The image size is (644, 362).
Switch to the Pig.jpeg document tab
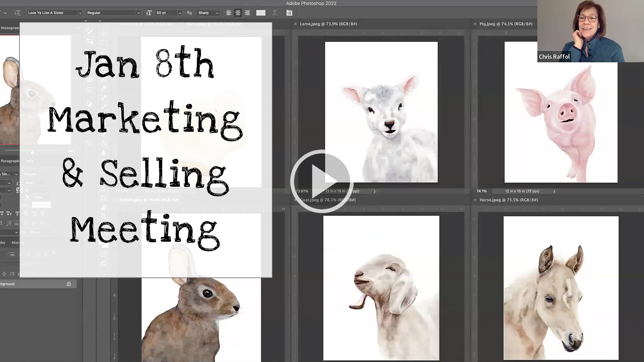(506, 24)
